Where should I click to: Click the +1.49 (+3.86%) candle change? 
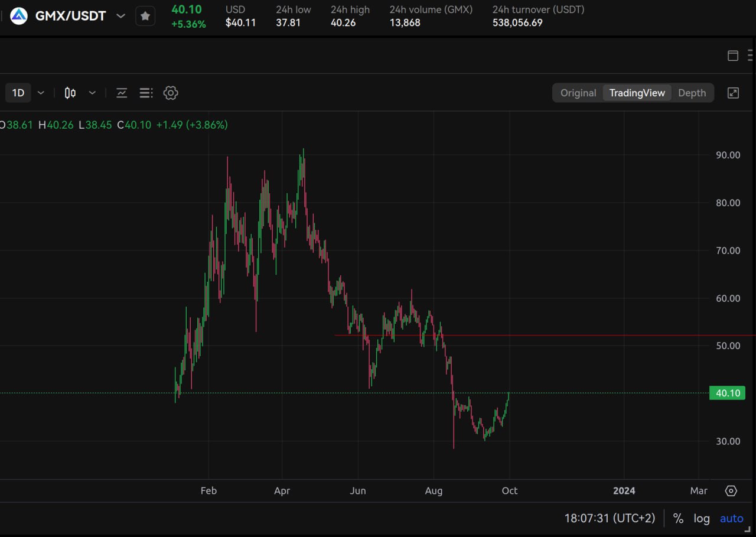coord(192,125)
